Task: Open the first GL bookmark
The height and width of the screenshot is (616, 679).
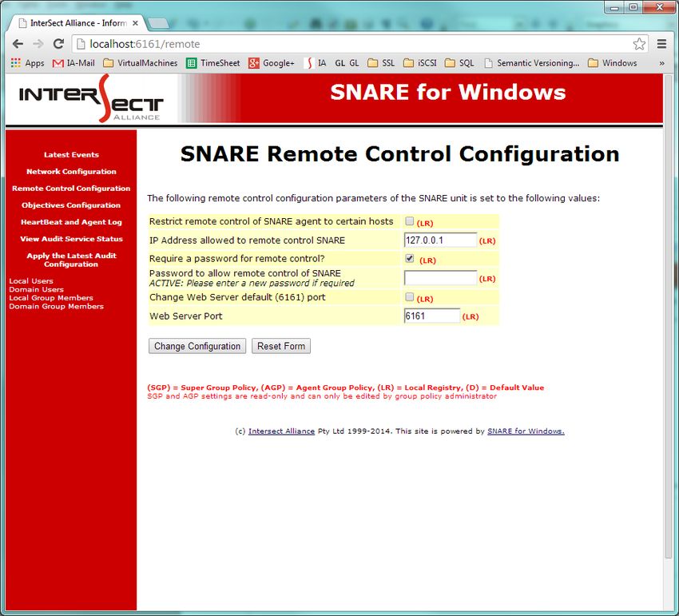Action: (x=340, y=63)
